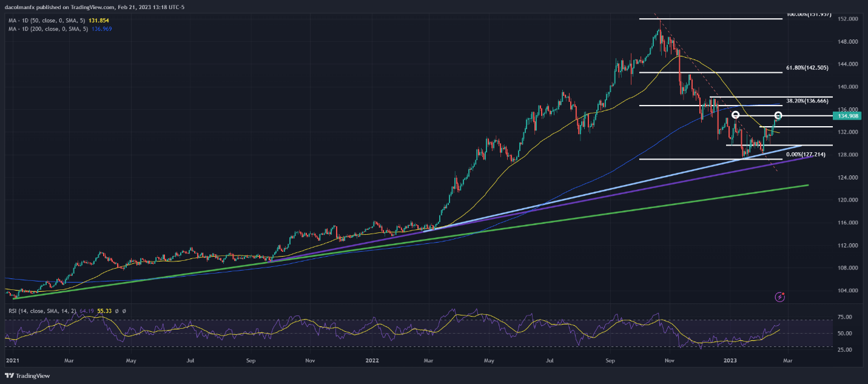Click the 50.00 RSI scale label

point(844,334)
